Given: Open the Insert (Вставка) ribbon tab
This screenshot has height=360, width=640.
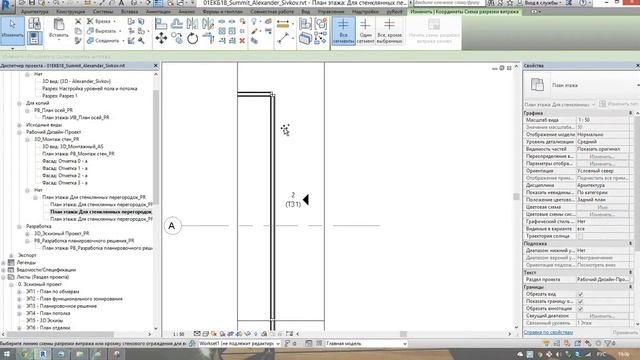Looking at the screenshot, I should 129,12.
